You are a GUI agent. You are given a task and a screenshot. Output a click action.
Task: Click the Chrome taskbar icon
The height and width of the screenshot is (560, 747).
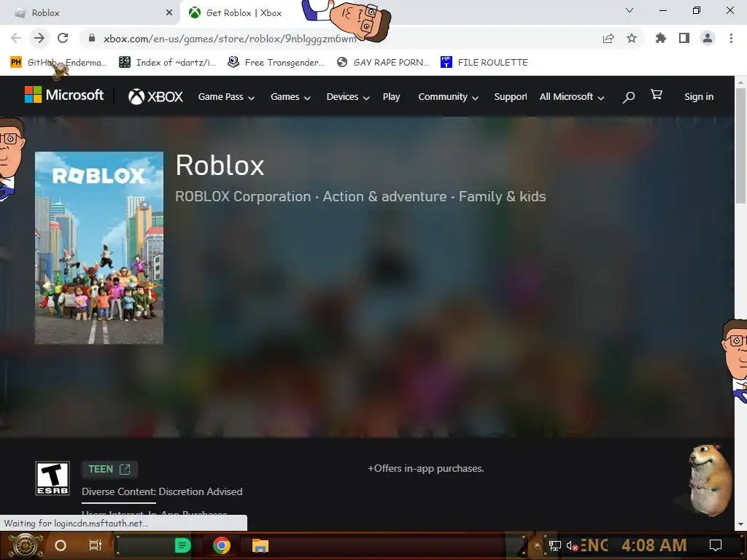[x=222, y=545]
